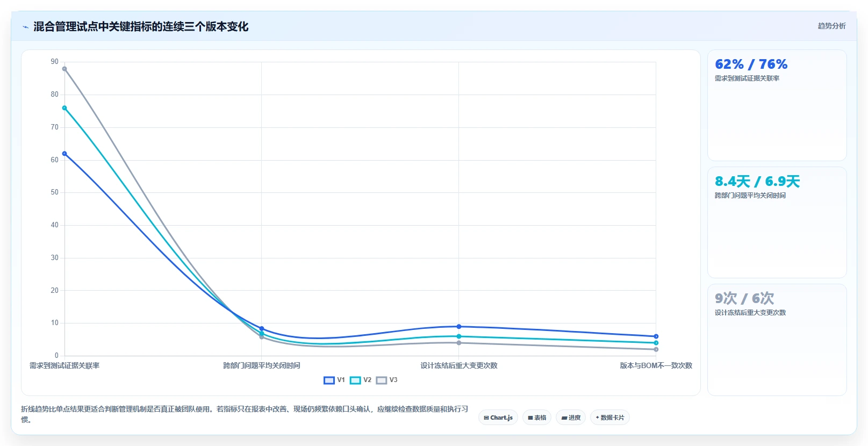Click card caption 跨部门问题平均关闭时间
Viewport: 868px width, 446px height.
750,196
